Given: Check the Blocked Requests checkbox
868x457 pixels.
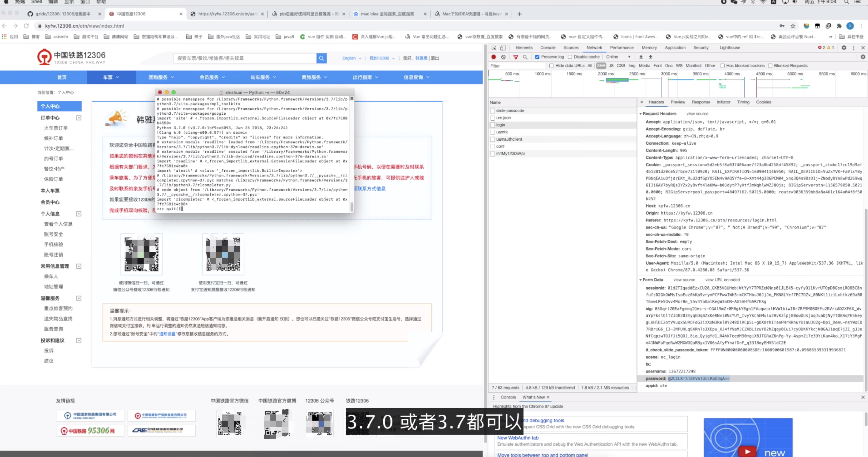Looking at the screenshot, I should coord(770,66).
